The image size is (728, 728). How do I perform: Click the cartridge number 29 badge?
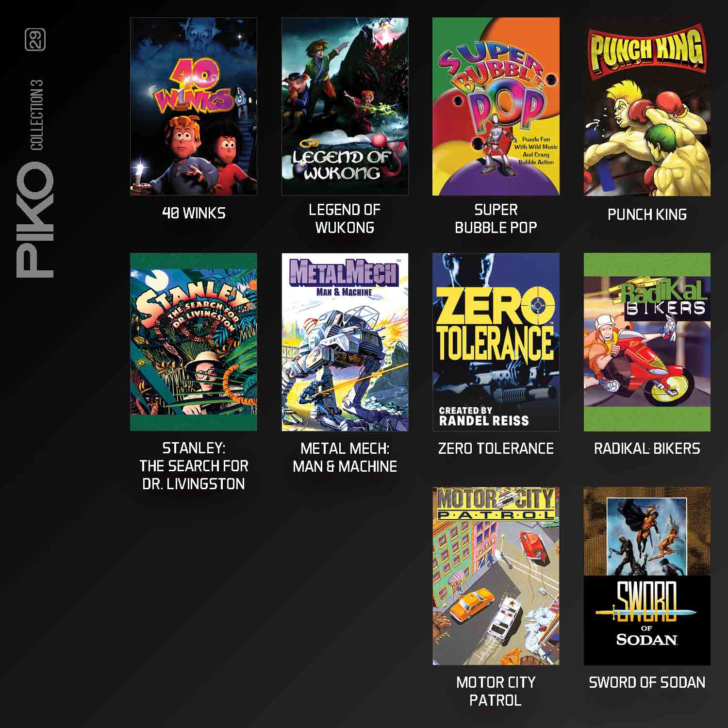pyautogui.click(x=35, y=39)
